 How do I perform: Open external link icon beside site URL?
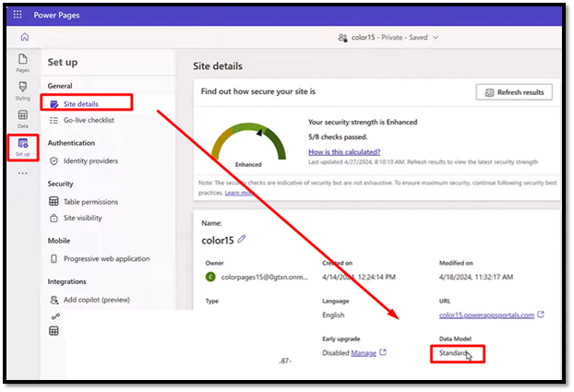[x=541, y=315]
